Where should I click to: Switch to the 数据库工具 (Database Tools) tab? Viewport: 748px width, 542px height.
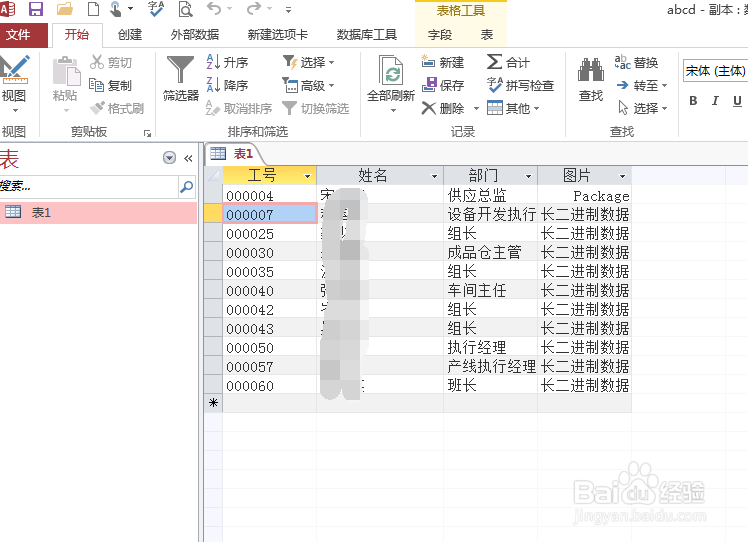coord(366,35)
